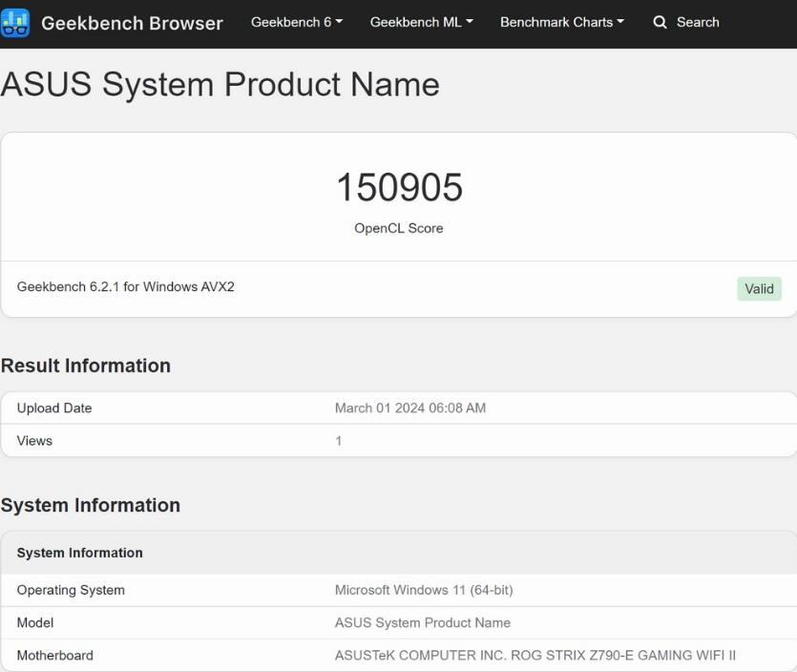Select Microsoft Windows 11 (64-bit) value
Screen dimensions: 797x672
(424, 590)
